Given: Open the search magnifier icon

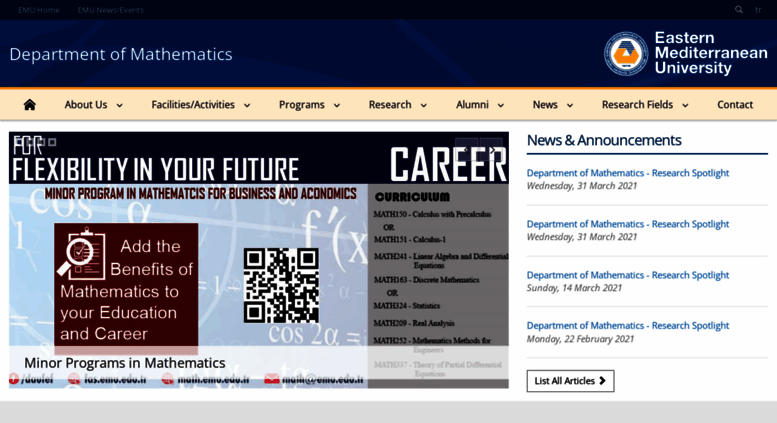Looking at the screenshot, I should (x=739, y=9).
